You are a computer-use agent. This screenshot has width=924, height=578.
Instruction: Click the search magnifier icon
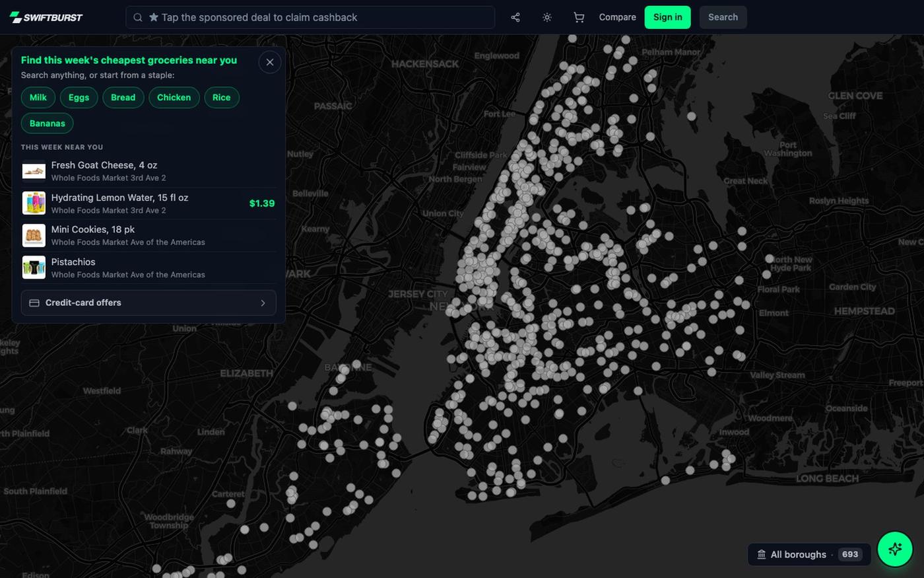[x=138, y=17]
